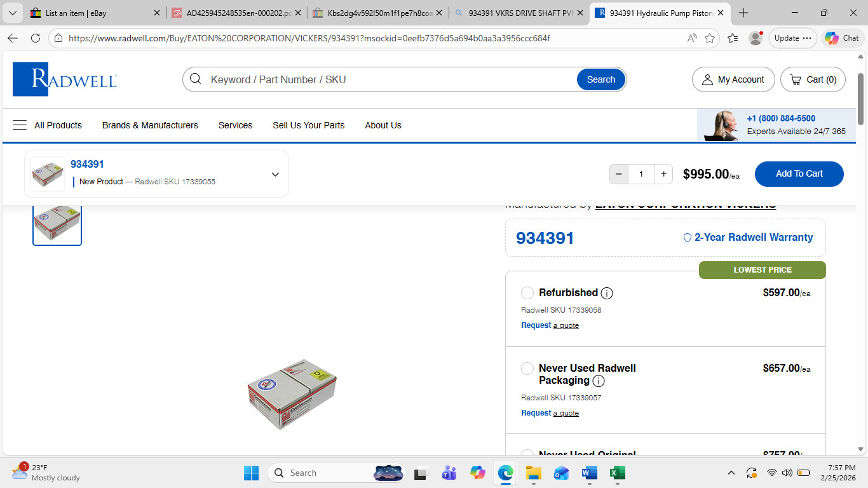Open the All Products hamburger menu

[x=20, y=125]
